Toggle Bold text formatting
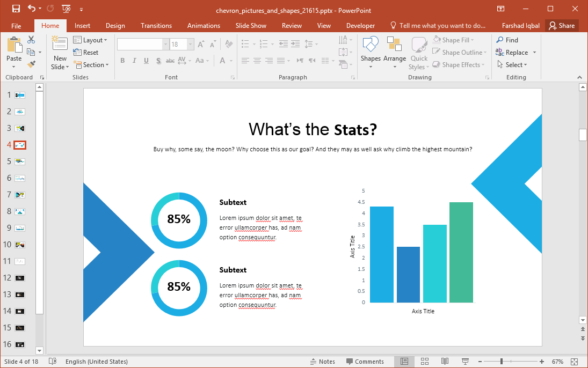 tap(122, 61)
